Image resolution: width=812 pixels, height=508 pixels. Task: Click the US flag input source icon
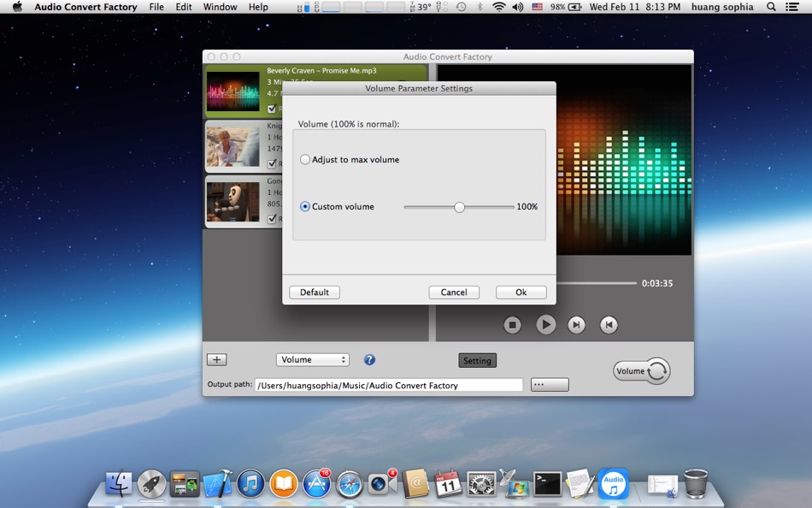click(537, 7)
